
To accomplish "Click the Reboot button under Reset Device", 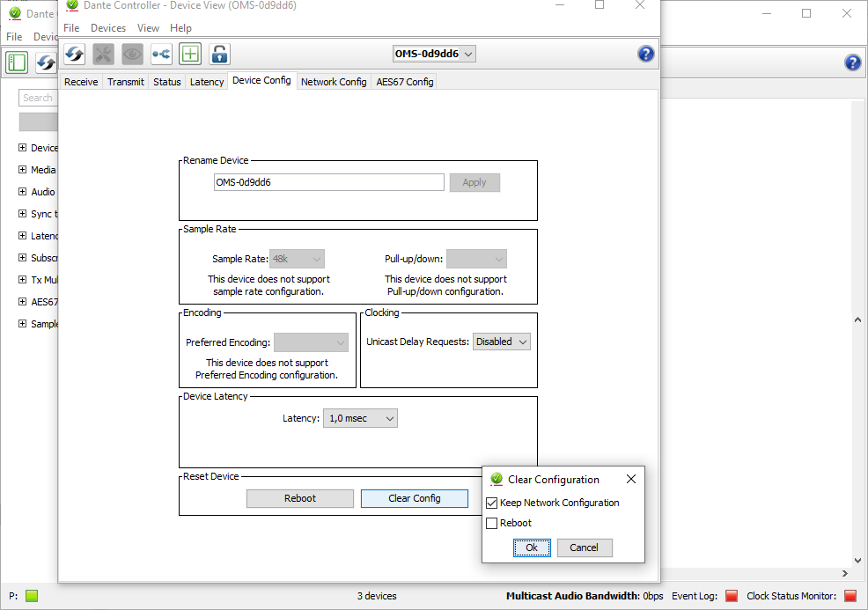I will 299,498.
